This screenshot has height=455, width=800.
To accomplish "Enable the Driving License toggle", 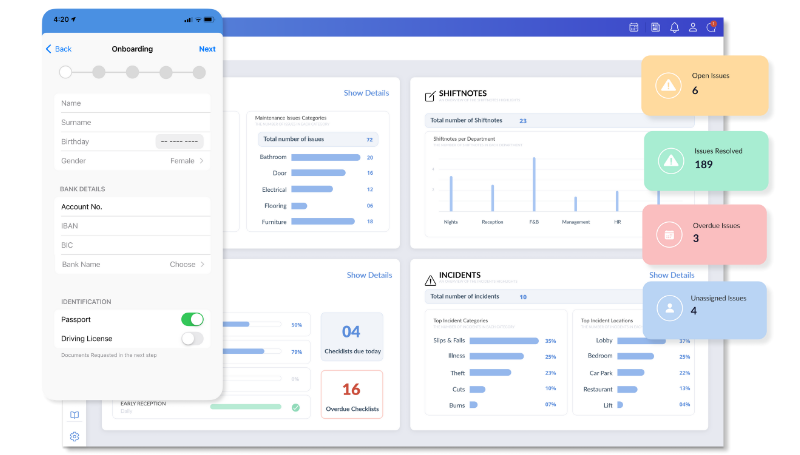I will [x=192, y=339].
